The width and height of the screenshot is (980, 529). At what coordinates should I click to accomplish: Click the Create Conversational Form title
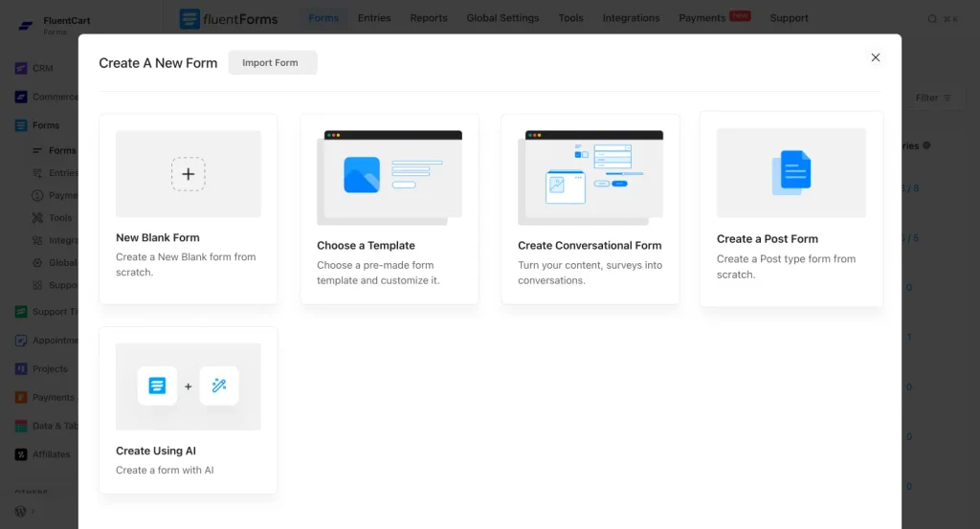590,246
